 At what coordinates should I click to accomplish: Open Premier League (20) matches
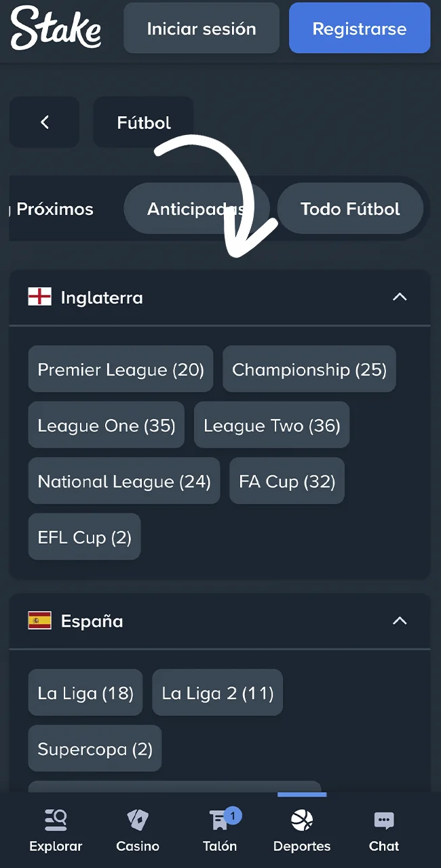point(120,370)
